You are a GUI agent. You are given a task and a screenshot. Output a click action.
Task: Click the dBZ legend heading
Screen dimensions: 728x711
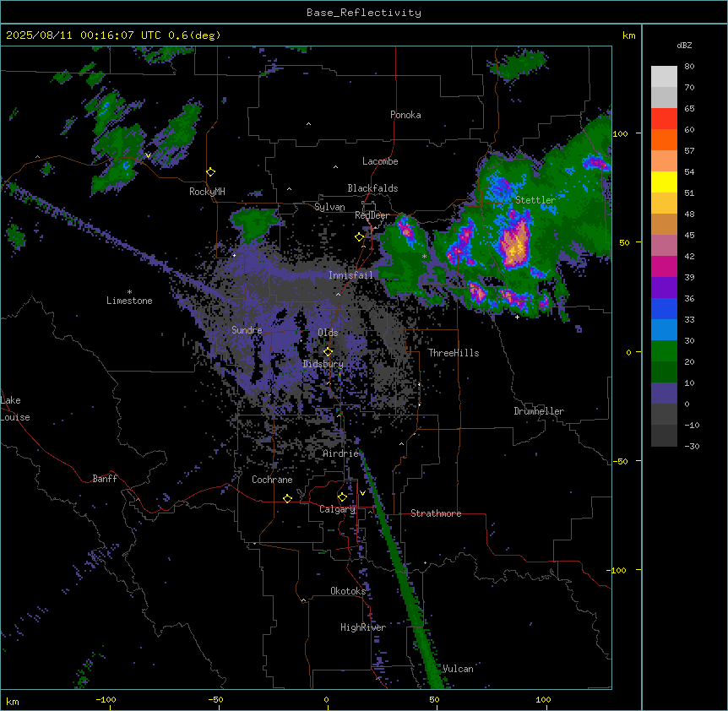point(684,46)
